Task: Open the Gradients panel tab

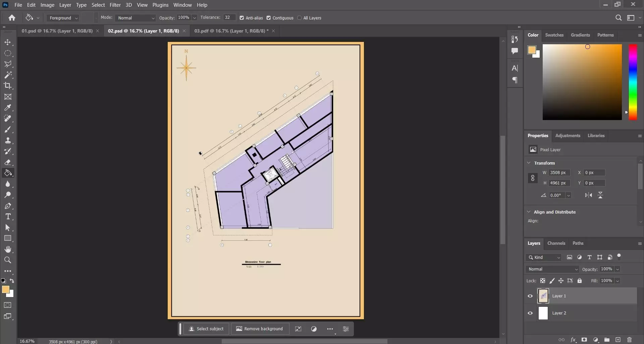Action: (x=580, y=35)
